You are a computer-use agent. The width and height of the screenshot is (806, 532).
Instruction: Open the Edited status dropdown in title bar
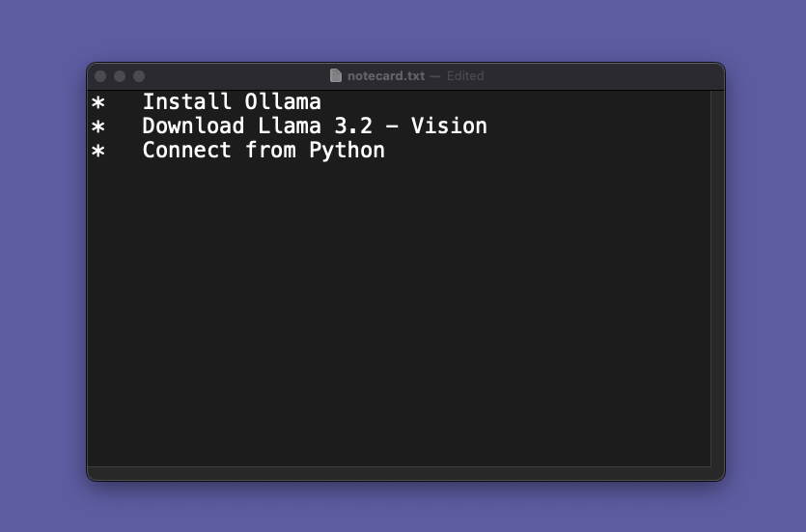(x=465, y=75)
